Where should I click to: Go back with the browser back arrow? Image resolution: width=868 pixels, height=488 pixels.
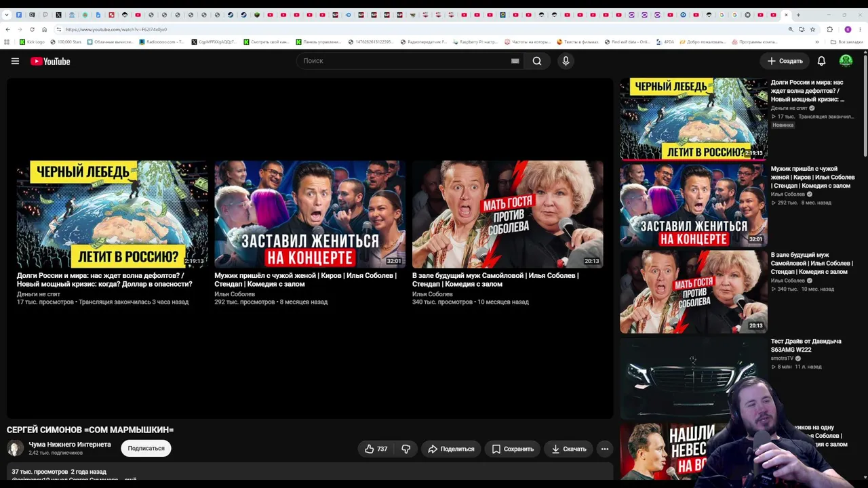point(7,29)
